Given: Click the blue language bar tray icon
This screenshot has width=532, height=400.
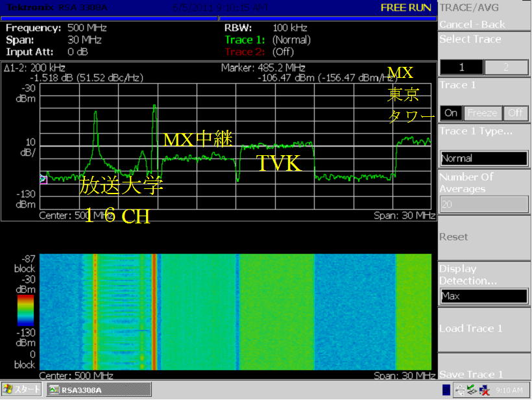Looking at the screenshot, I should pos(446,390).
